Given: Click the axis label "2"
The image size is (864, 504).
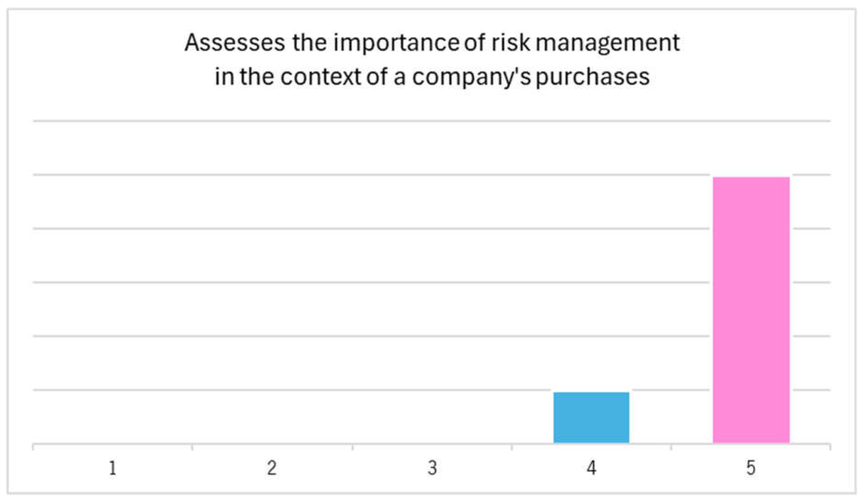Looking at the screenshot, I should pyautogui.click(x=272, y=468).
